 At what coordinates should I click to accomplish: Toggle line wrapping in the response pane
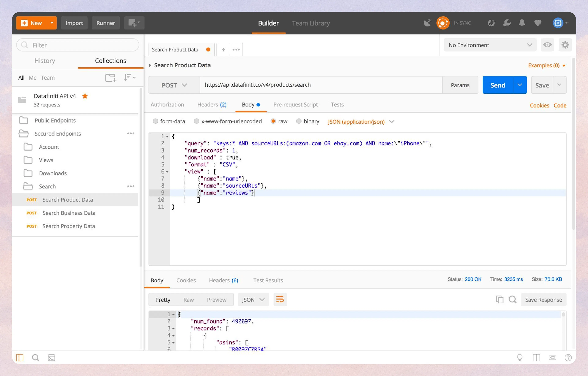tap(280, 299)
